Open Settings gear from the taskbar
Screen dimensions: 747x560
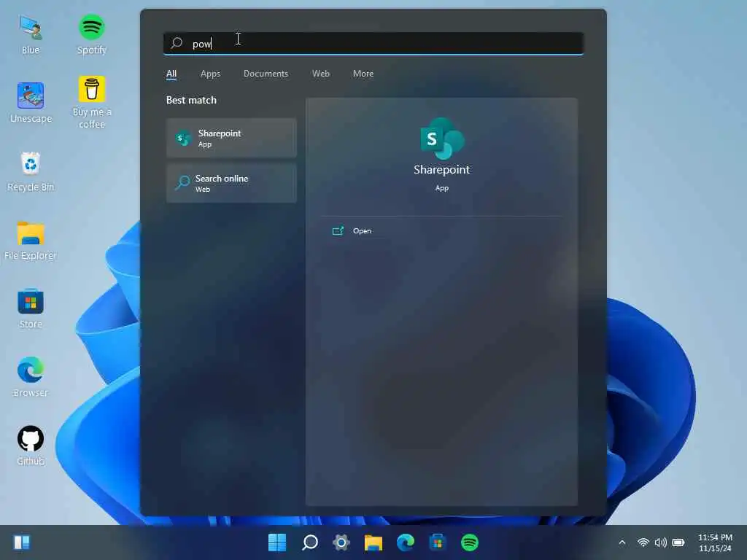tap(341, 542)
